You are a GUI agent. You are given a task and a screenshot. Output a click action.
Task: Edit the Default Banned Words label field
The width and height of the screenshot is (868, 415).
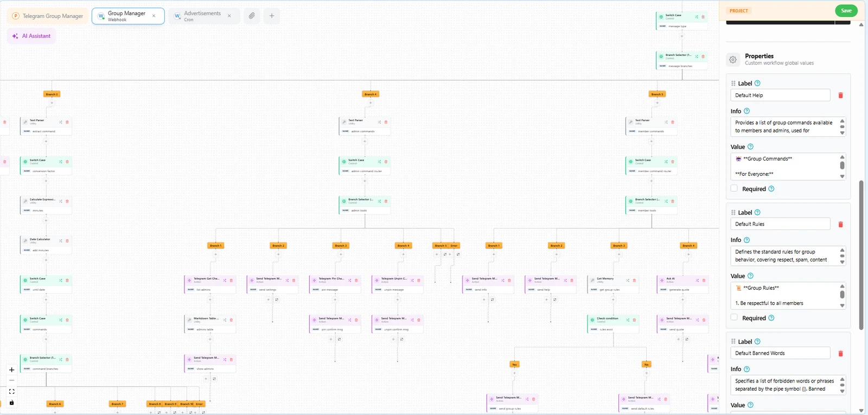(780, 353)
